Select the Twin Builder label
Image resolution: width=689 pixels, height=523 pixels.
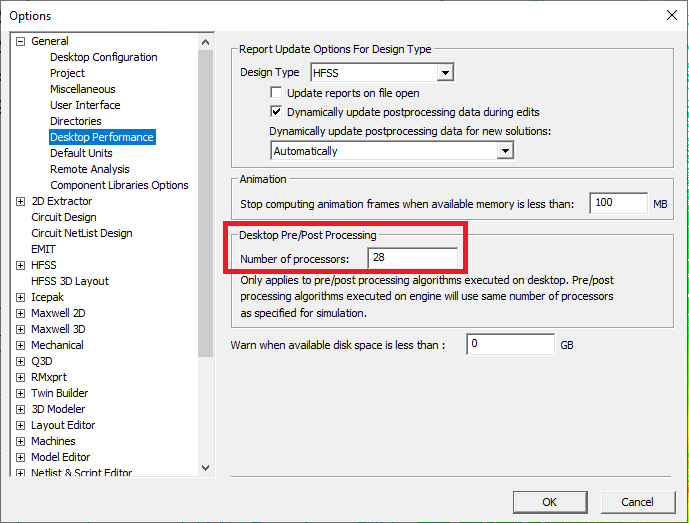click(x=59, y=393)
